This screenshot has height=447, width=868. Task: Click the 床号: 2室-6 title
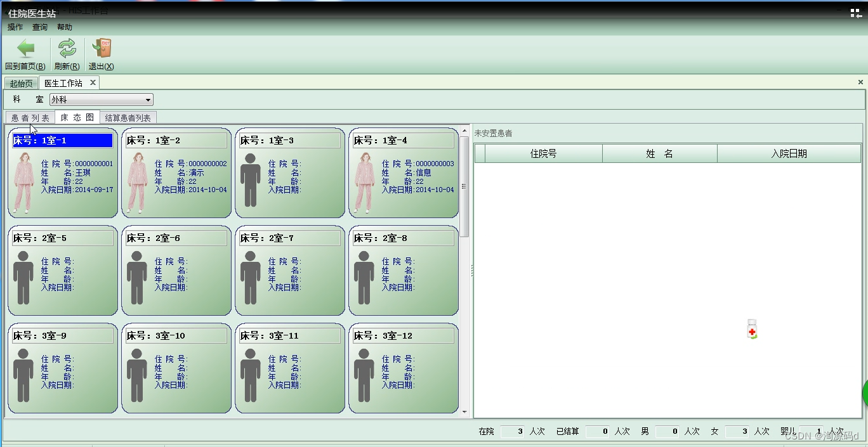pos(176,238)
